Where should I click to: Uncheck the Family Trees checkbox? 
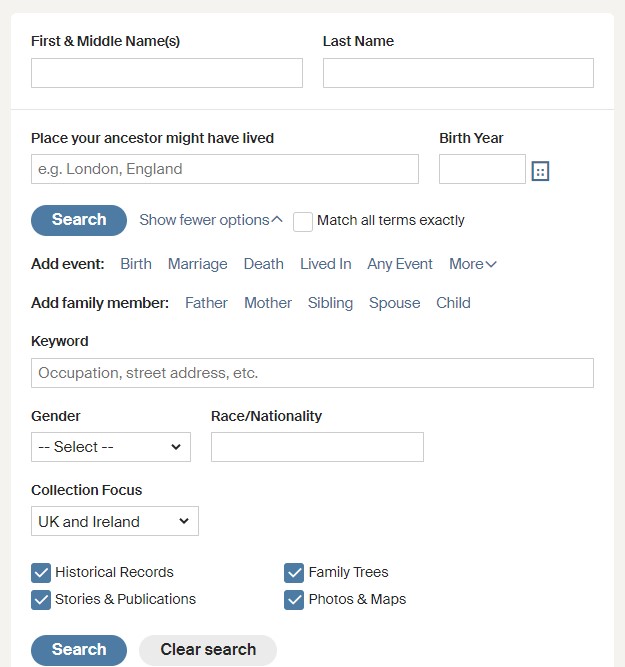pos(294,573)
